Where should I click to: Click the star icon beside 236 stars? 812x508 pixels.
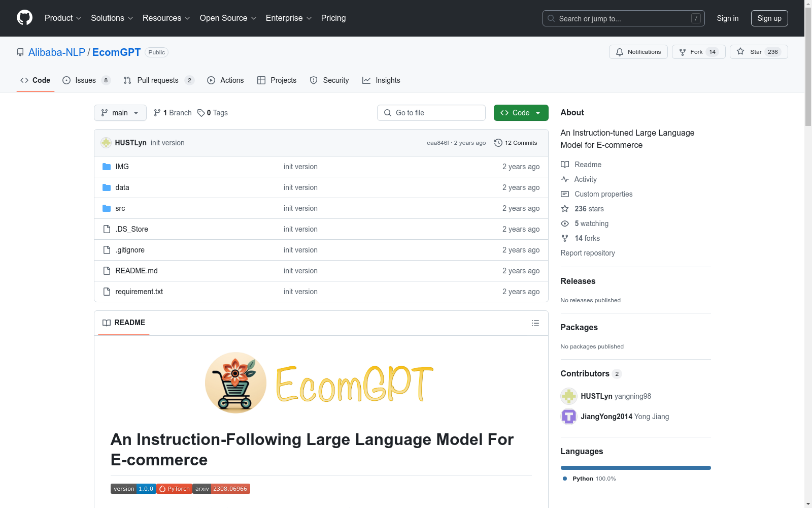pos(565,209)
